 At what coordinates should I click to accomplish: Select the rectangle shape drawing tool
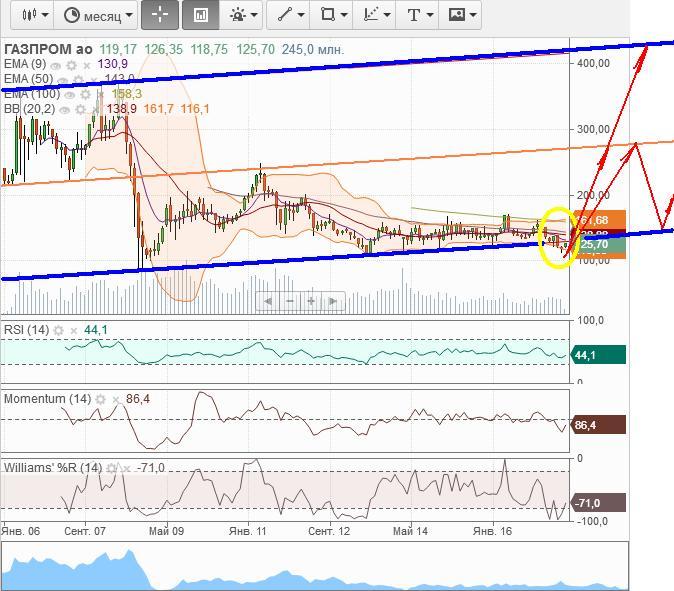coord(332,15)
